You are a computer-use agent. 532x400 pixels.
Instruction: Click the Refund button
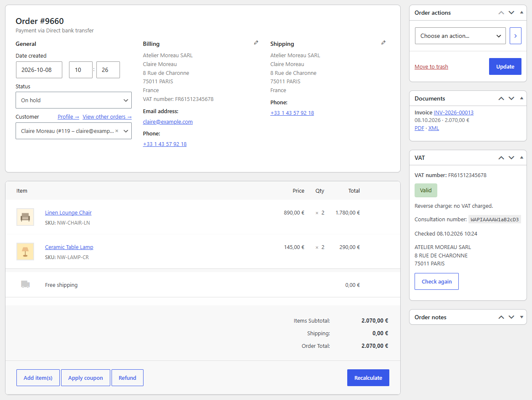(x=128, y=378)
